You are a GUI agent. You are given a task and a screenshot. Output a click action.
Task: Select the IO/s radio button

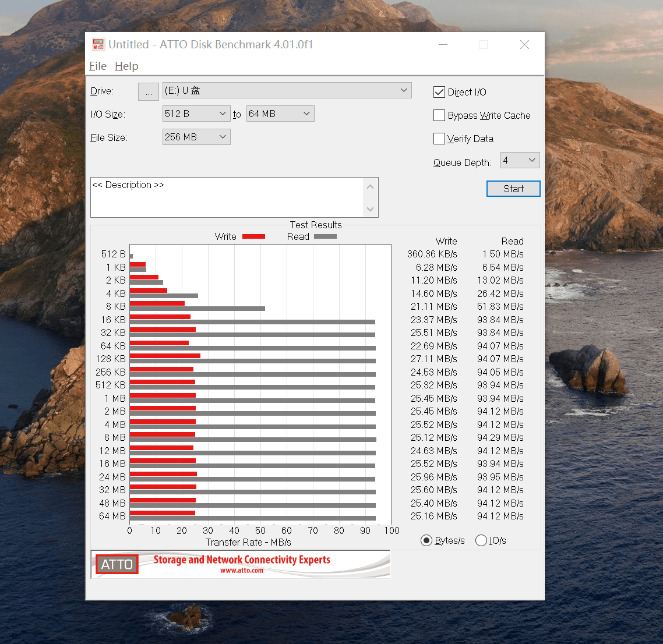click(x=481, y=540)
